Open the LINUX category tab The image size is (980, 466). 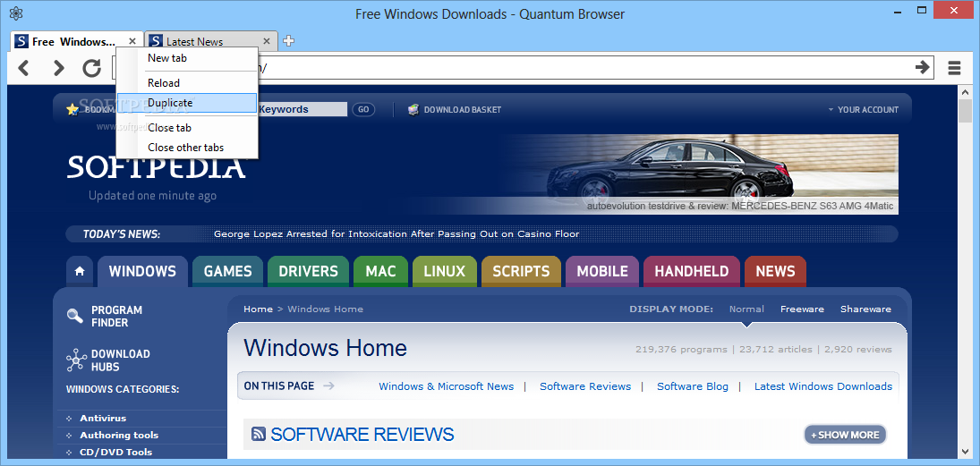[x=445, y=271]
